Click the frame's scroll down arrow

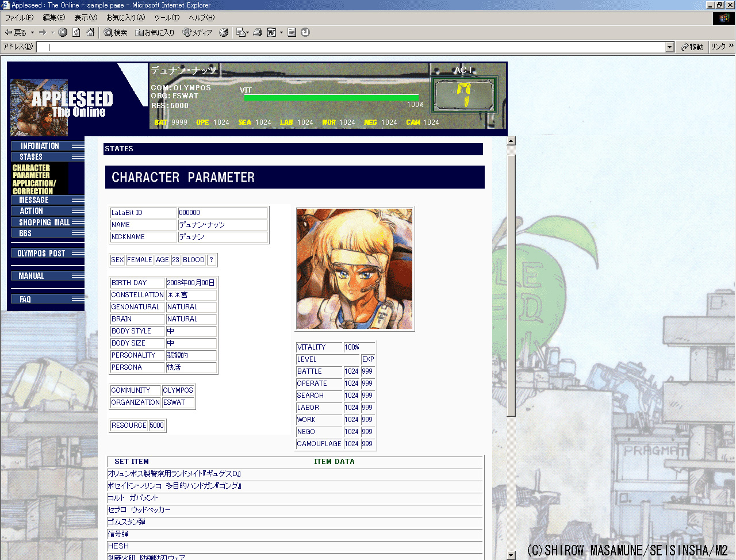pyautogui.click(x=511, y=555)
